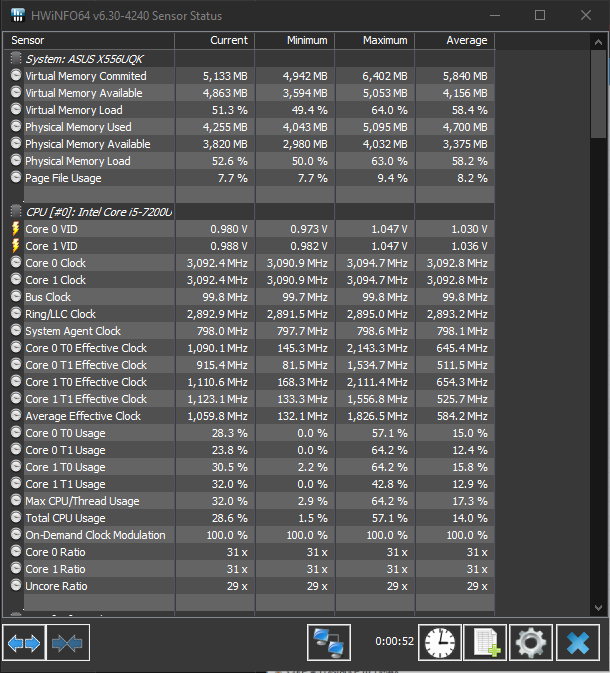Select the Core 1 Ratio label

pos(55,569)
